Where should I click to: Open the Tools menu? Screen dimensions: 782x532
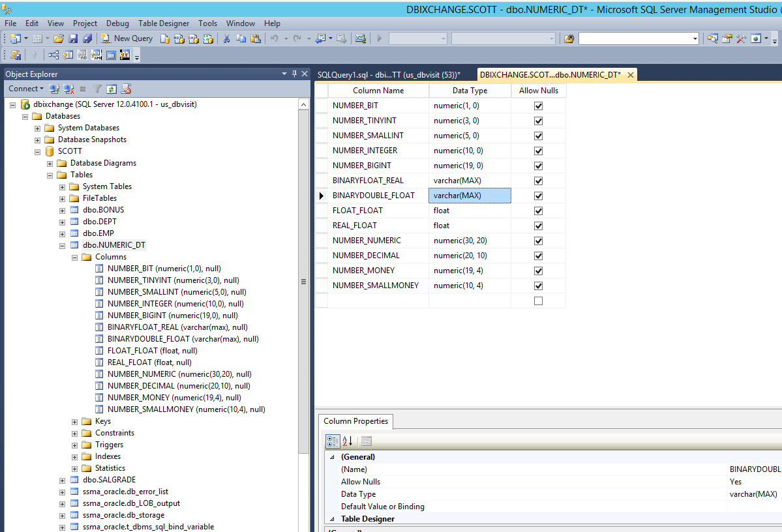(x=207, y=23)
